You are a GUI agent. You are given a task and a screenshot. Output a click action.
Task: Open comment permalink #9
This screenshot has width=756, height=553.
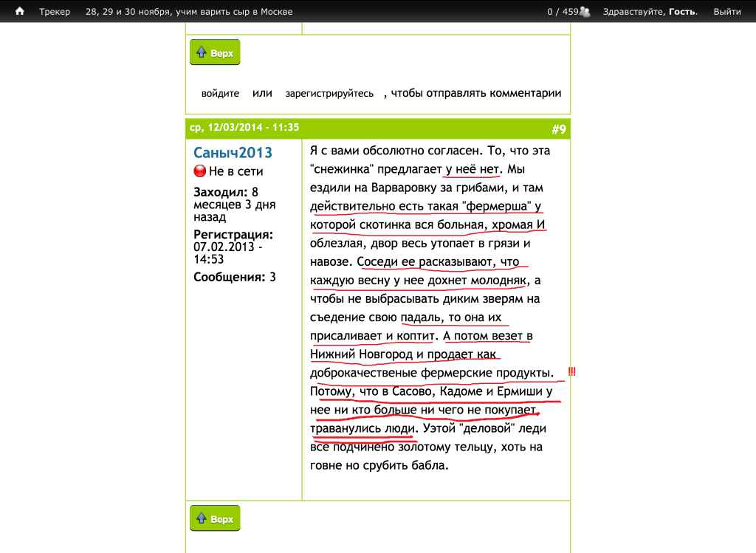tap(558, 130)
